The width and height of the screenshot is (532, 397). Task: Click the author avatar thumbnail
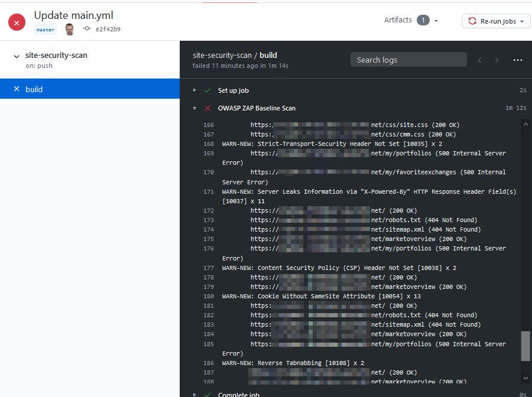(70, 29)
